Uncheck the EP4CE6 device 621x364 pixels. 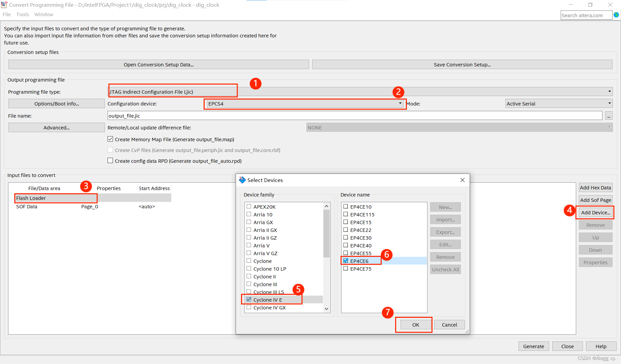tap(346, 261)
